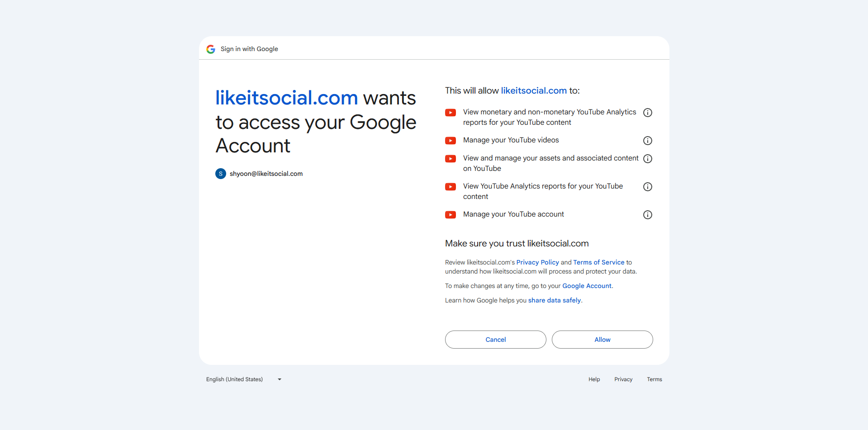
Task: Open the English (United States) language dropdown
Action: point(244,379)
